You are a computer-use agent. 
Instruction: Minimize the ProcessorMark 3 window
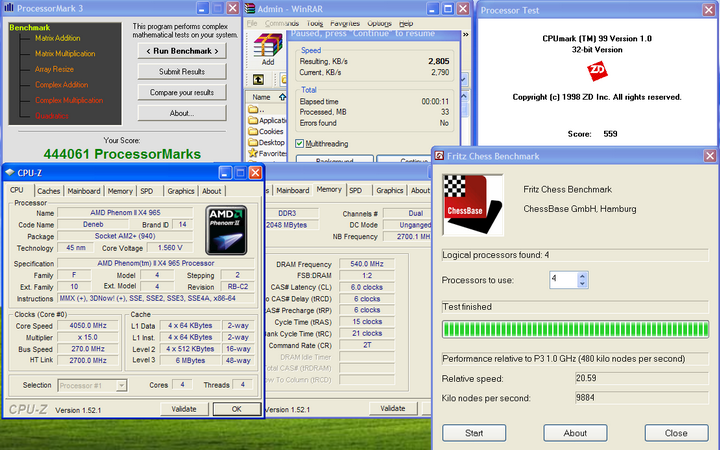202,8
